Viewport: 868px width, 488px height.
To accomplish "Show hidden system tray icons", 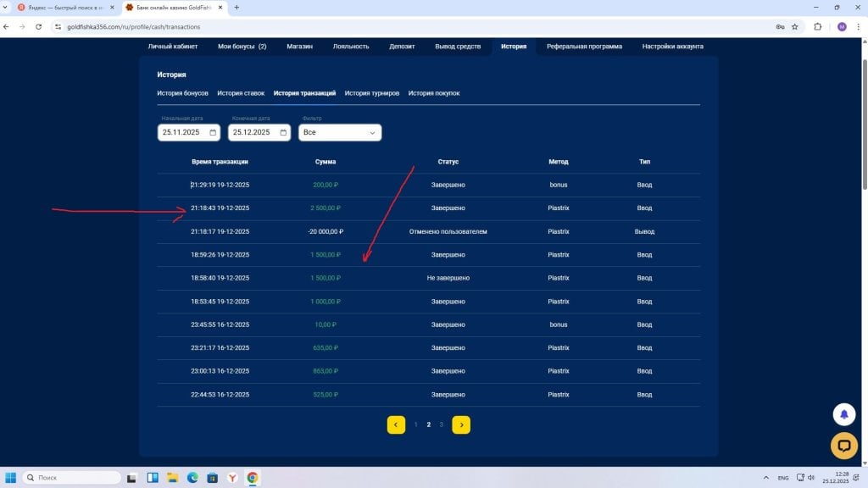I will [766, 478].
